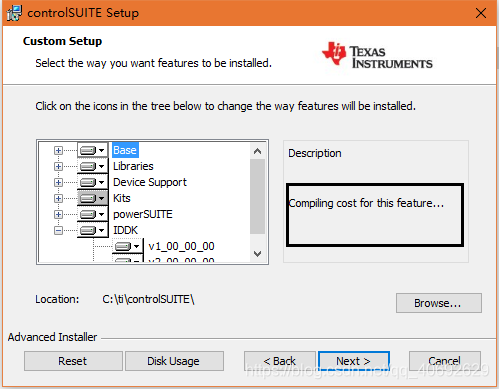The height and width of the screenshot is (389, 499).
Task: Expand the Device Support tree node
Action: click(58, 182)
